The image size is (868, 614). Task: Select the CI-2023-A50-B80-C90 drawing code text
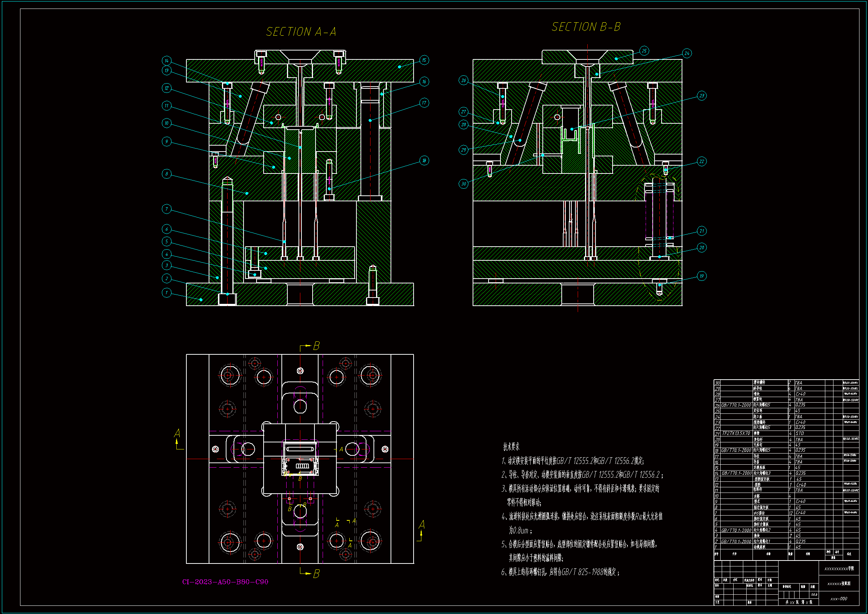[x=225, y=582]
